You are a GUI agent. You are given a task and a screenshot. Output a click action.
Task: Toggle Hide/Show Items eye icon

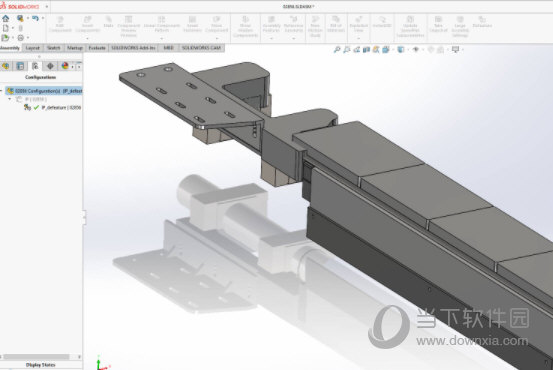(x=416, y=50)
